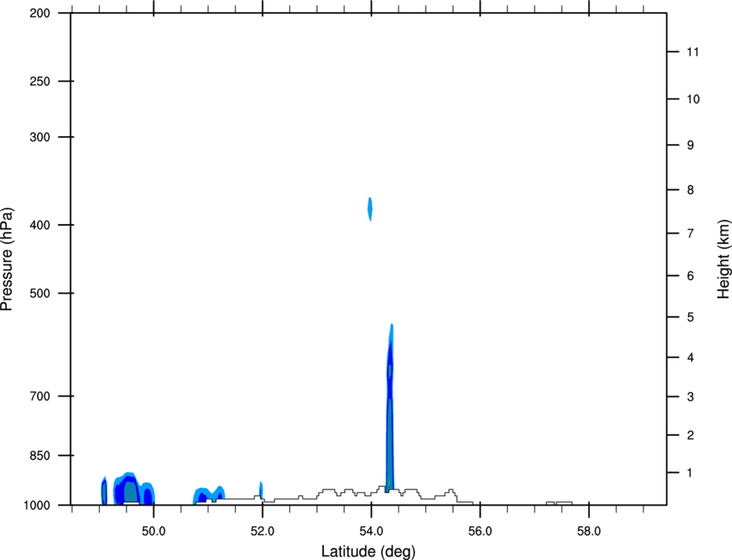Pick the 9 km height label
Screen dimensions: 732x560
[690, 146]
